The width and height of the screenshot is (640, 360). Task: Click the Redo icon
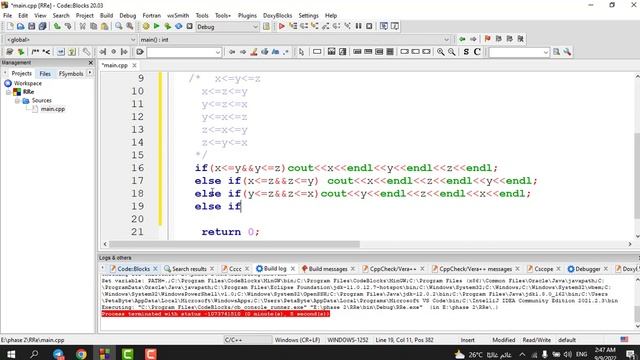(68, 27)
